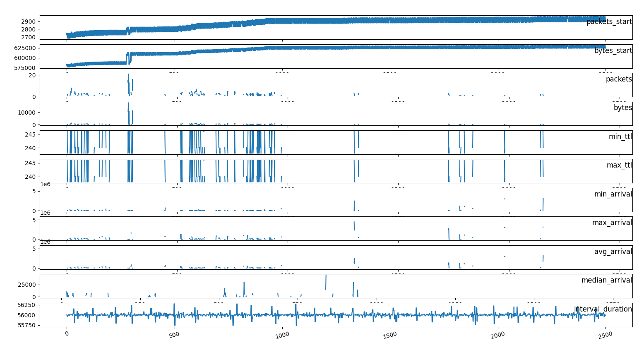Click the 240 tick of min_ttl axis

(x=31, y=148)
